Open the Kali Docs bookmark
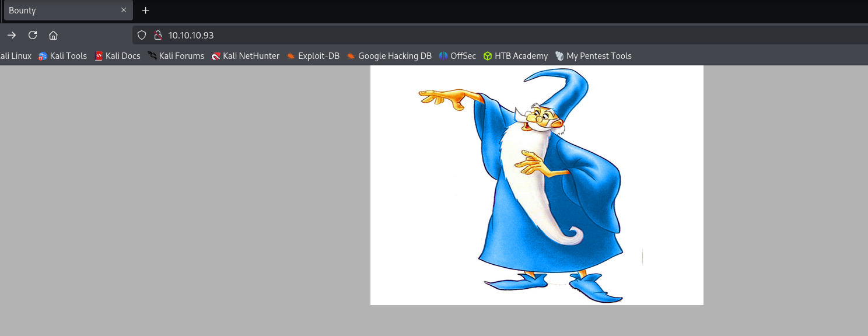868x336 pixels. (117, 56)
